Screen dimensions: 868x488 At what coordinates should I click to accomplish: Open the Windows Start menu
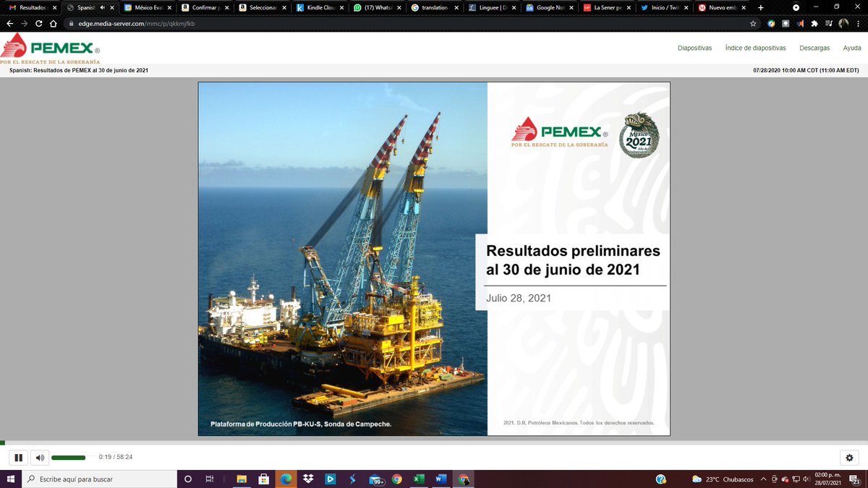11,479
